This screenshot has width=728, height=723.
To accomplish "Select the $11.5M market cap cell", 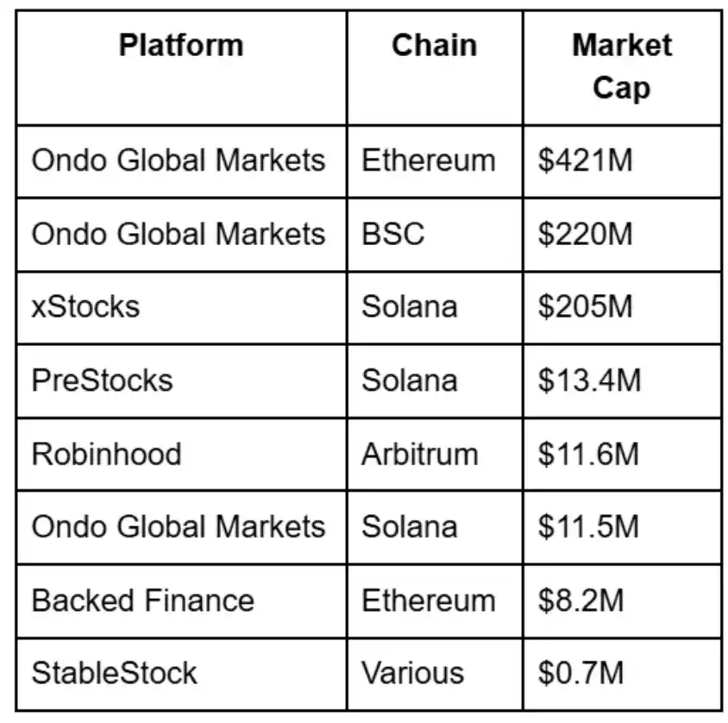I will 588,527.
